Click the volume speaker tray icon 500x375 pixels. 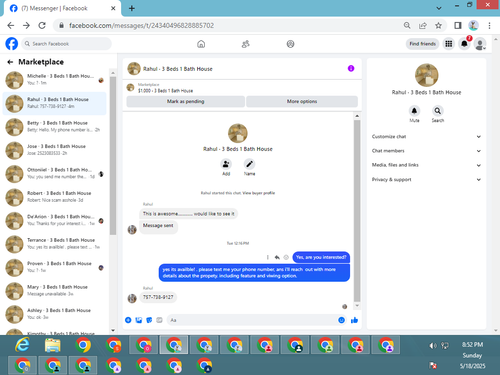pyautogui.click(x=433, y=346)
